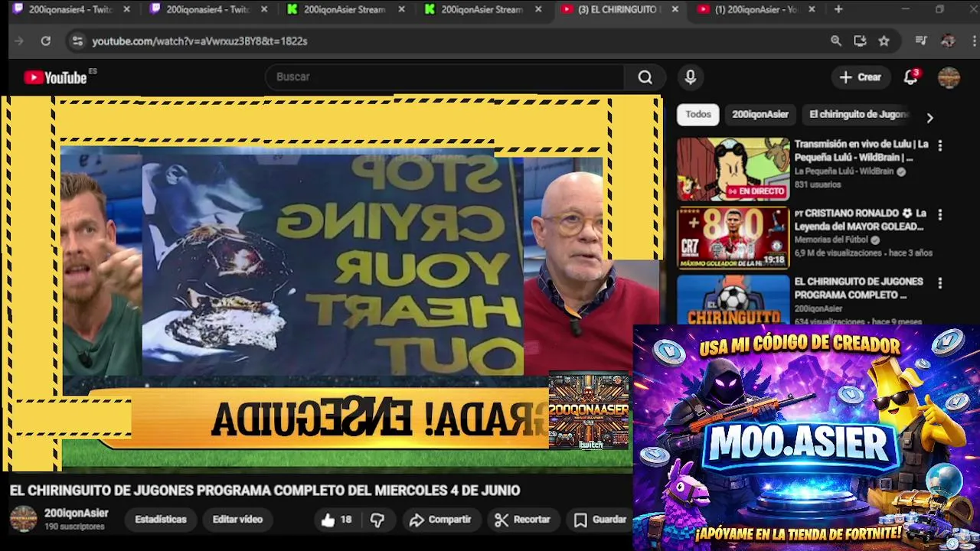Image resolution: width=980 pixels, height=551 pixels.
Task: Click the MOO.ASIER creator code banner
Action: point(806,438)
